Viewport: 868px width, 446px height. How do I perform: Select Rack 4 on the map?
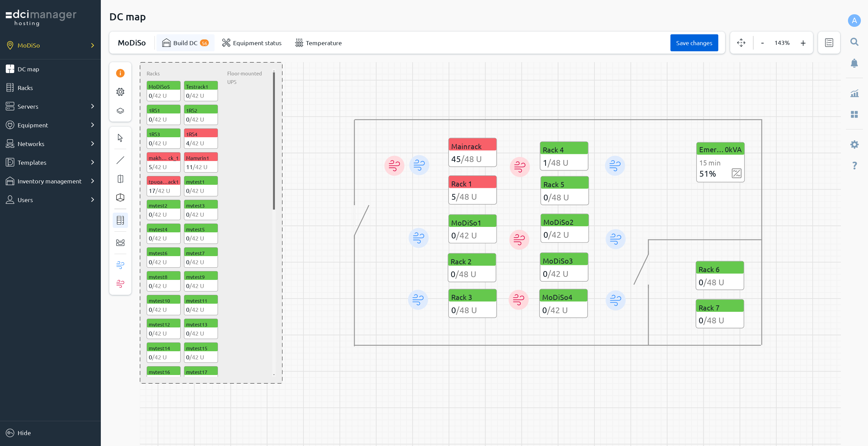[564, 156]
